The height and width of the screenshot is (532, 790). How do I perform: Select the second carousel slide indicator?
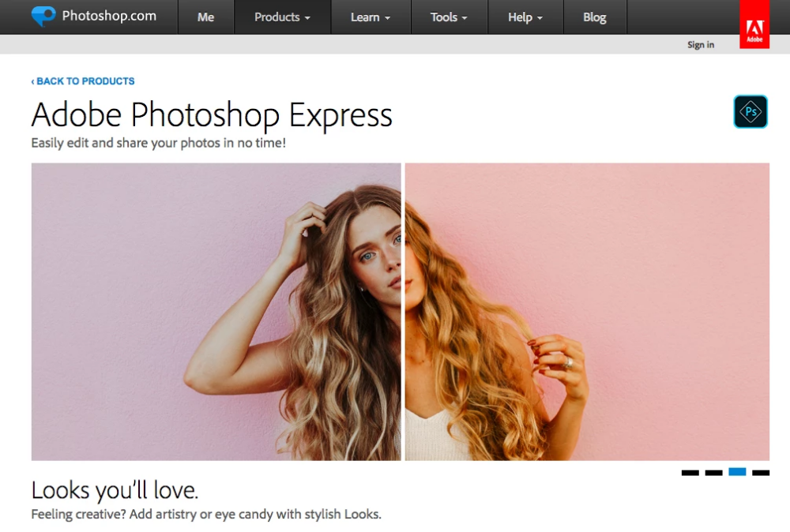tap(713, 473)
